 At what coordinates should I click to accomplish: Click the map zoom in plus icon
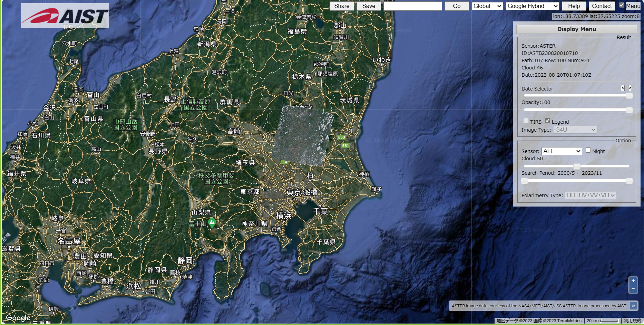click(633, 280)
